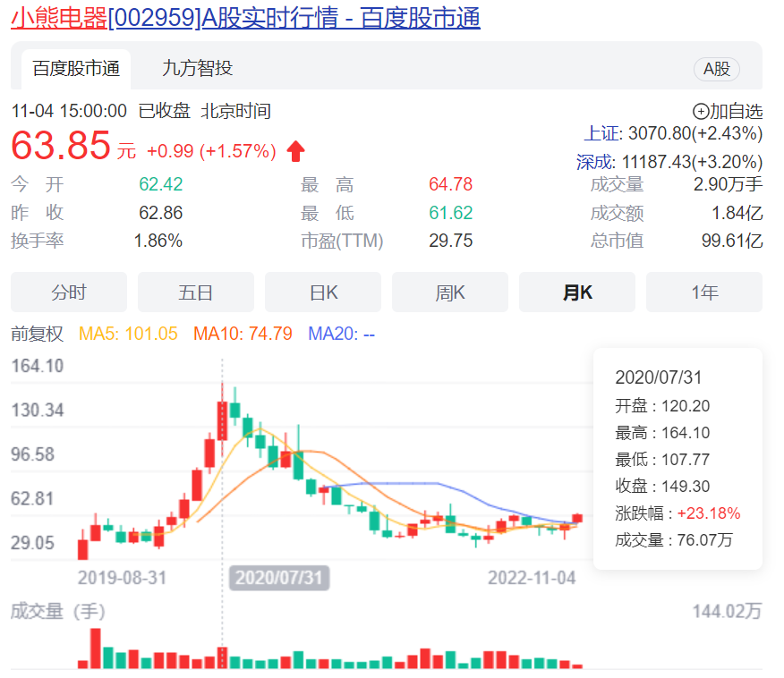Screen dimensions: 784x678
Task: Click the turnover amount 1.84亿
Action: (x=737, y=213)
